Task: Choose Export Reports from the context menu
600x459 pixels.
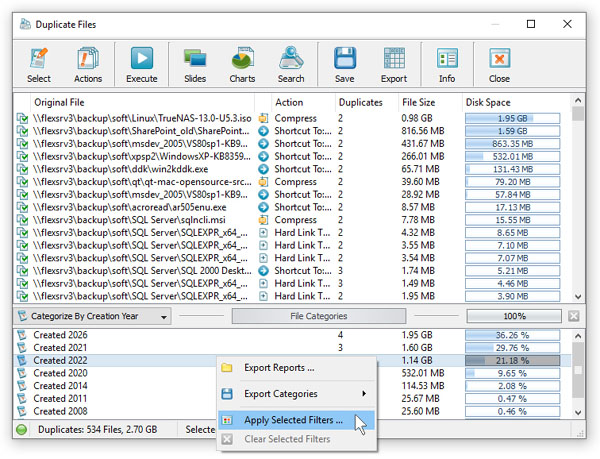Action: tap(297, 368)
